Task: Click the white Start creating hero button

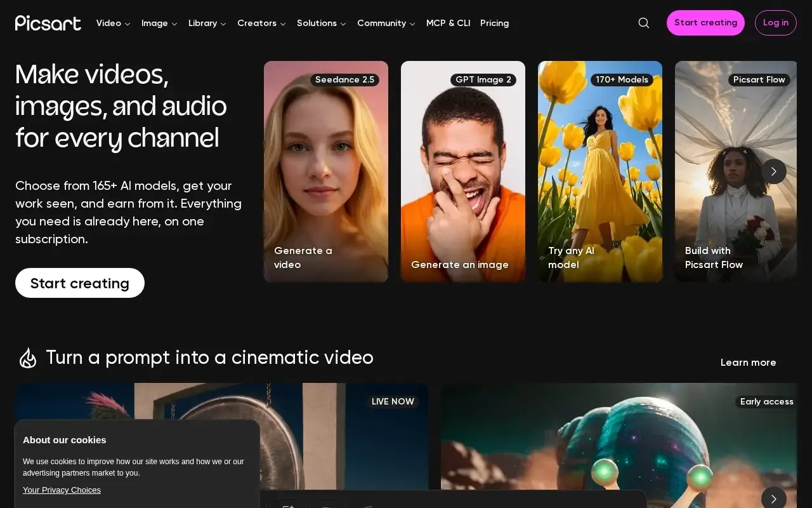Action: click(80, 283)
